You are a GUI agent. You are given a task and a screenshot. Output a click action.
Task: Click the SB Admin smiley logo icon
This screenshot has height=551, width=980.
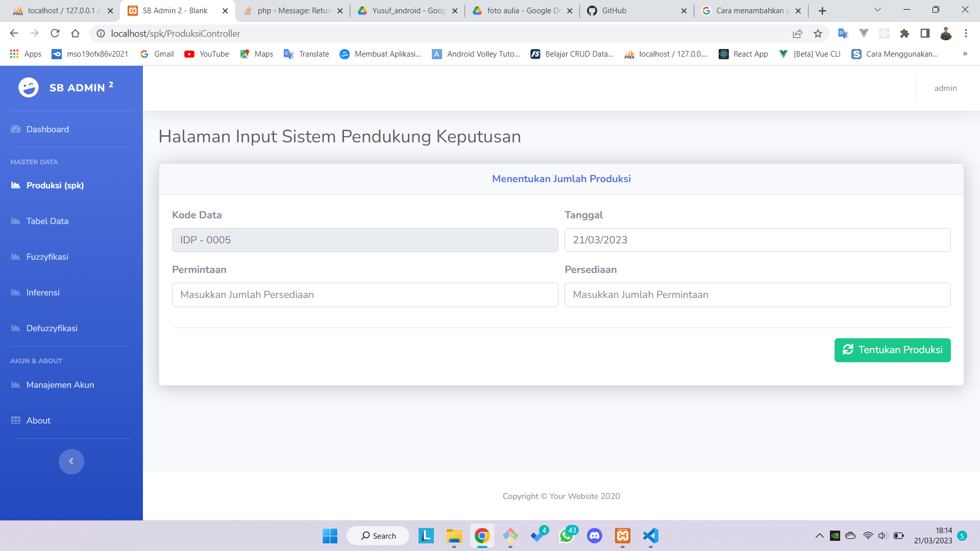click(x=29, y=88)
